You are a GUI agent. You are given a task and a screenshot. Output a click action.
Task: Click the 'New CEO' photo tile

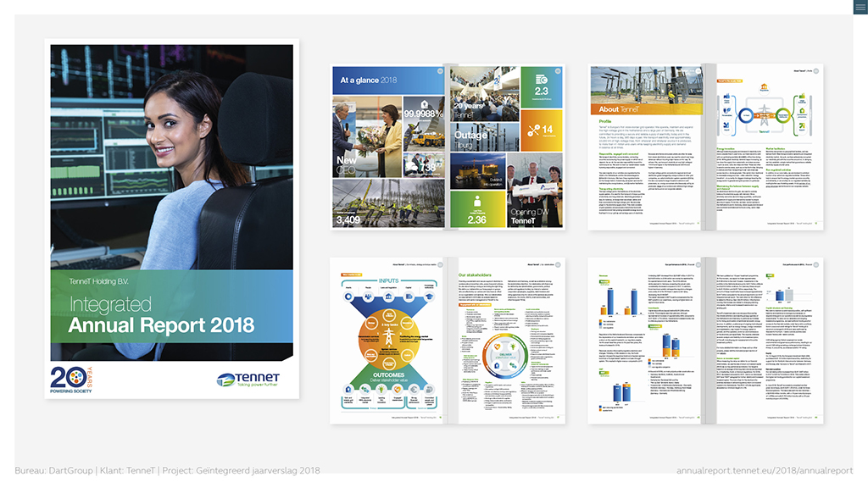367,136
